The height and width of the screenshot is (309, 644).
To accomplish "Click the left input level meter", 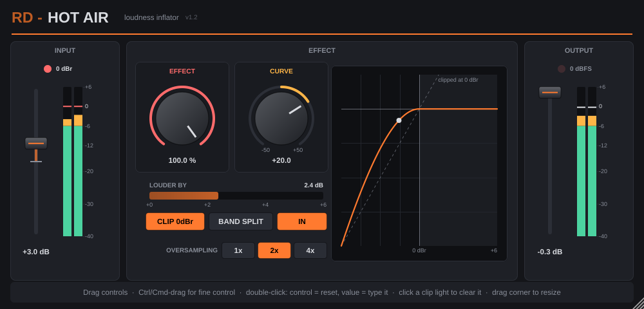I will point(68,162).
